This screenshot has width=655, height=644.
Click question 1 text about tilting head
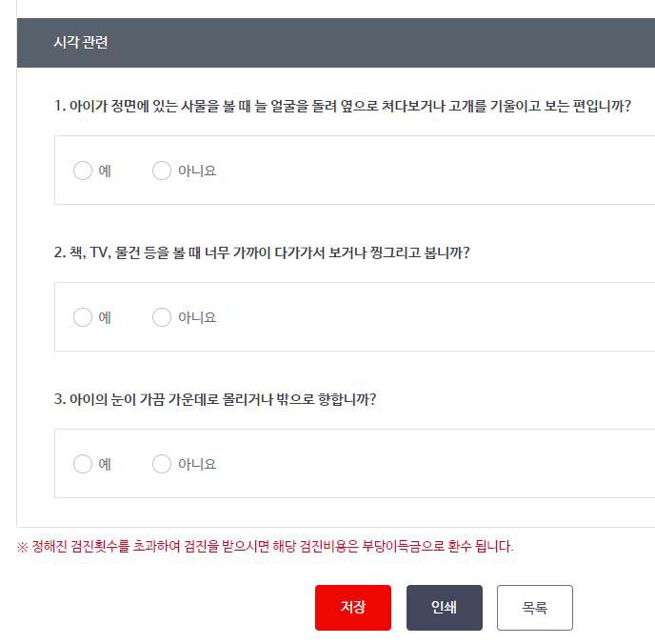point(342,106)
